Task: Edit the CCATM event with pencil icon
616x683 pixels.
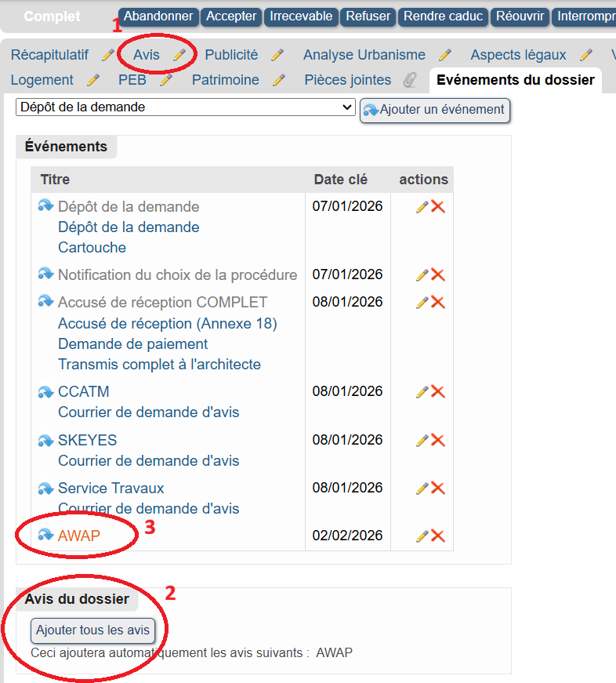Action: tap(422, 392)
